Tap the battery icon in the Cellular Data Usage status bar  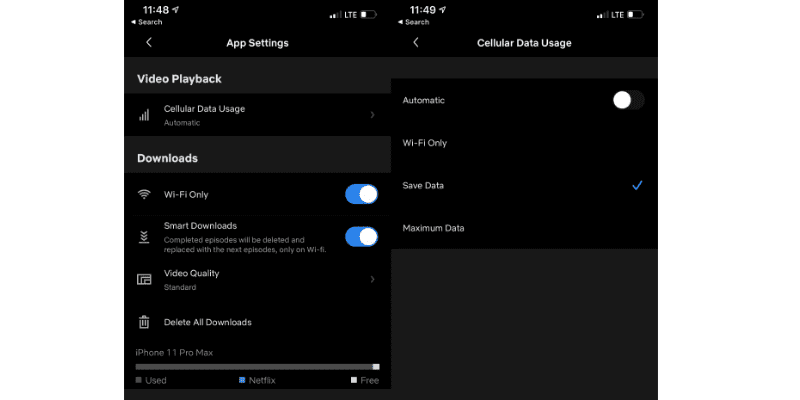click(x=635, y=15)
